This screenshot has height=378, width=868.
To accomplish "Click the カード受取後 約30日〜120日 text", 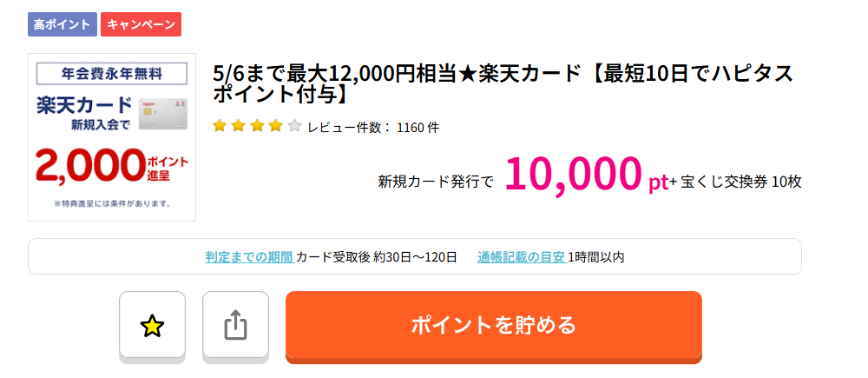I will click(377, 257).
